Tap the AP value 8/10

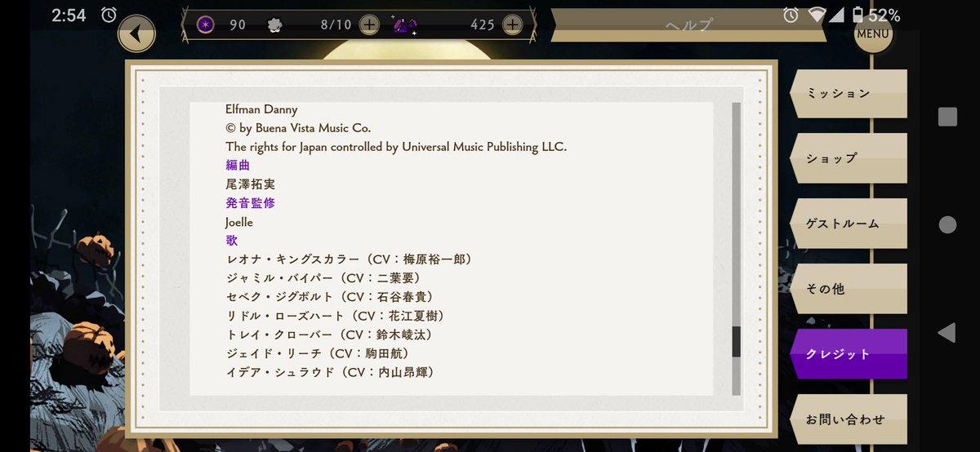[336, 25]
